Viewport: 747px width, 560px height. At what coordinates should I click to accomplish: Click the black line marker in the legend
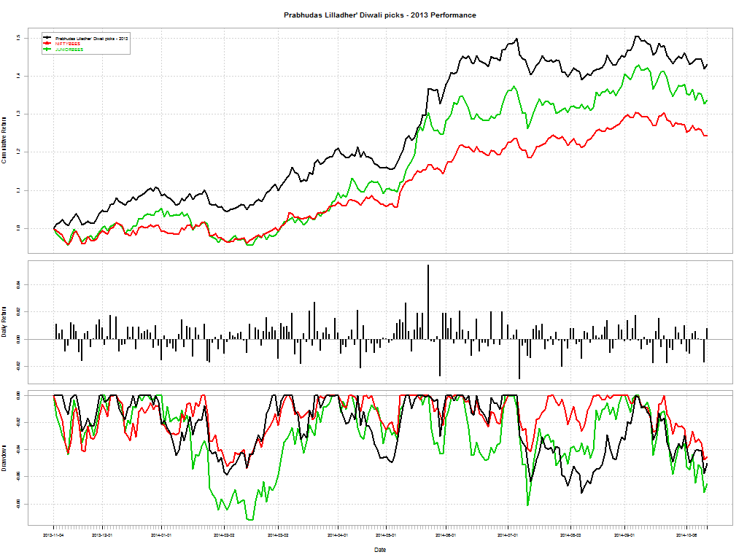[47, 38]
